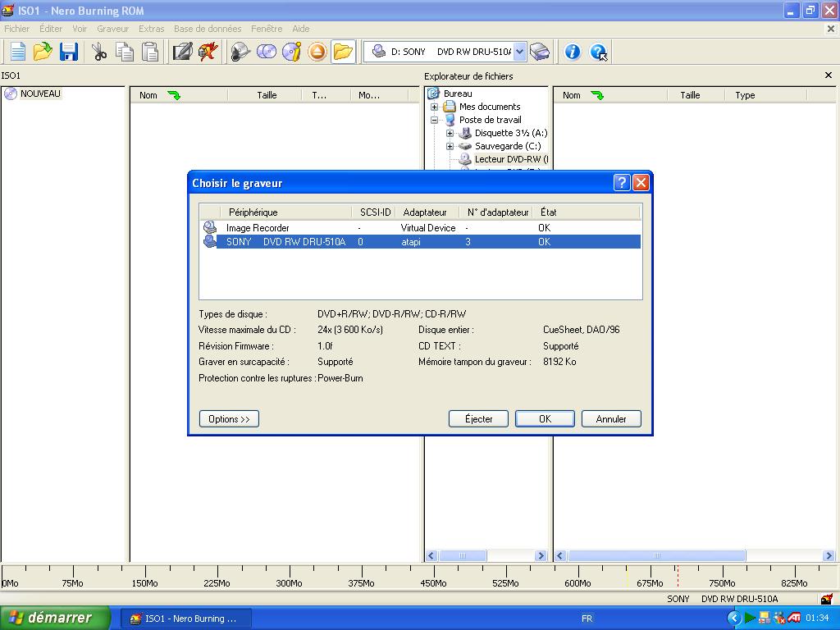Click the red dashed capacity marker

click(678, 576)
